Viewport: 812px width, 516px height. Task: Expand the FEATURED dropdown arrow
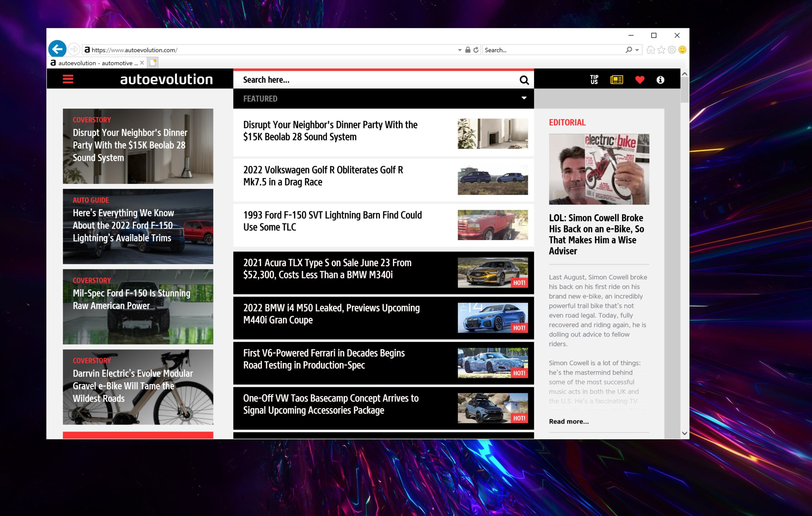(524, 98)
